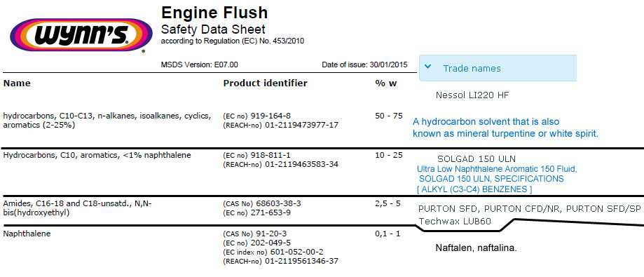Click the % w column header
Image resolution: width=644 pixels, height=277 pixels.
[386, 83]
